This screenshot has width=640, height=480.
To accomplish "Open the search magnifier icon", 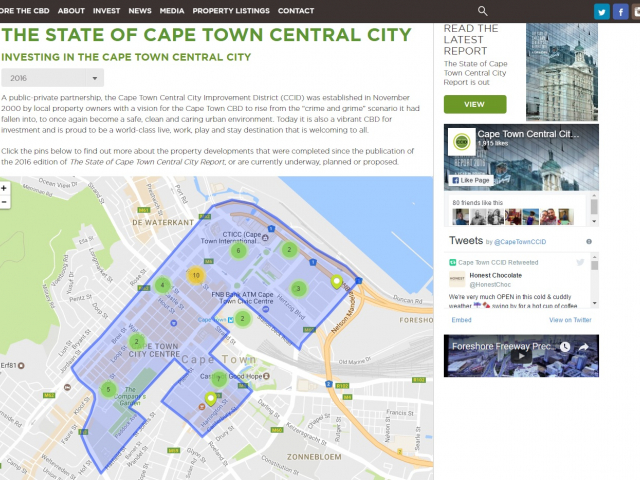I will (482, 11).
